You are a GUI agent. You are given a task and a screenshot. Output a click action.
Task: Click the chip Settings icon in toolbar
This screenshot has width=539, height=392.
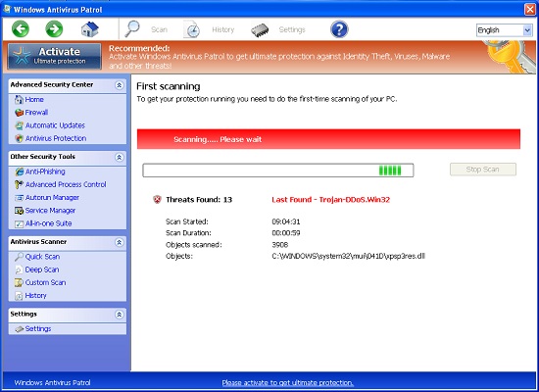point(260,30)
